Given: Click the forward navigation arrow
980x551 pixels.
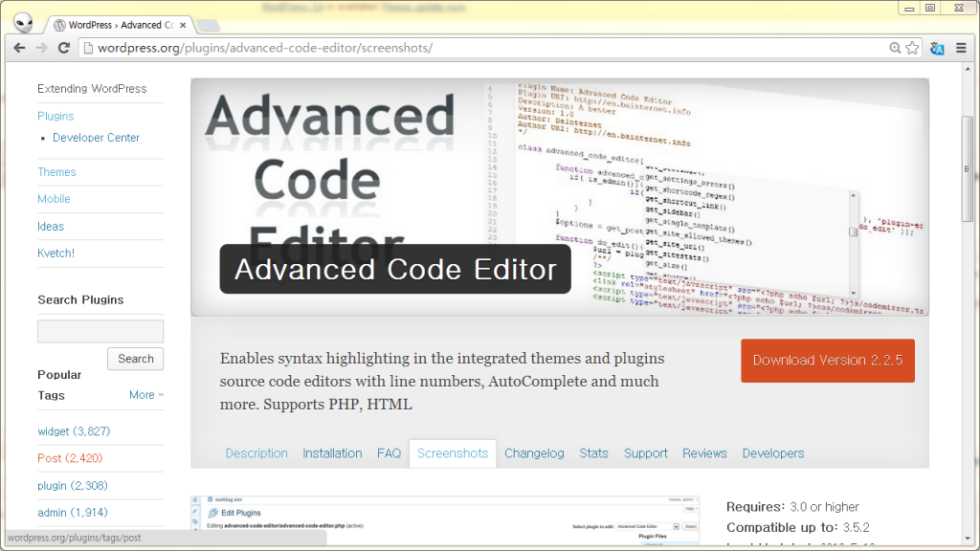Looking at the screenshot, I should [40, 45].
